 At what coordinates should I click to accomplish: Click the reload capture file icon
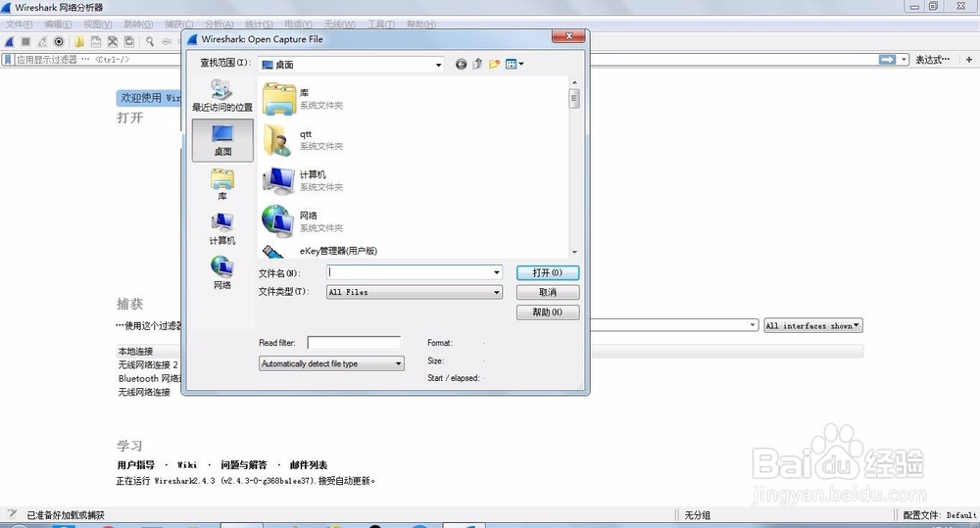coord(129,42)
